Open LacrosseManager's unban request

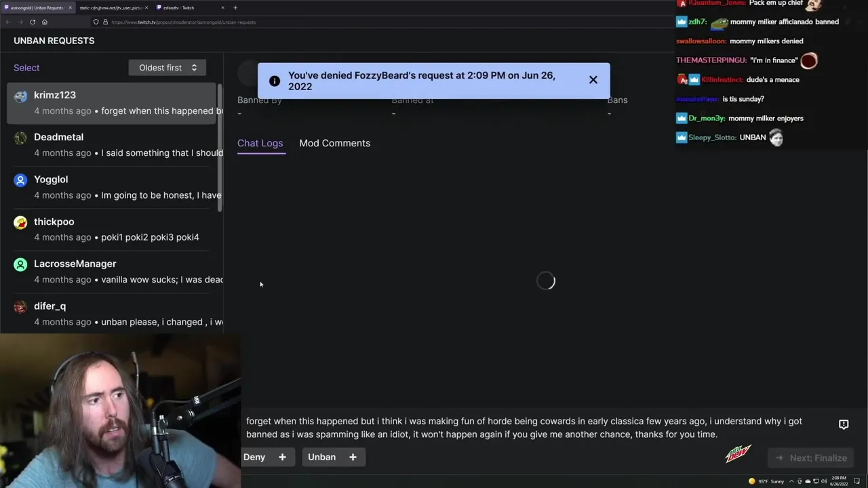point(112,271)
